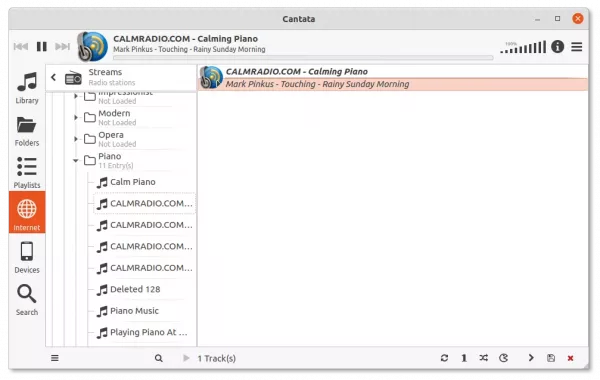Open the Search view
Image resolution: width=600 pixels, height=380 pixels.
click(27, 300)
